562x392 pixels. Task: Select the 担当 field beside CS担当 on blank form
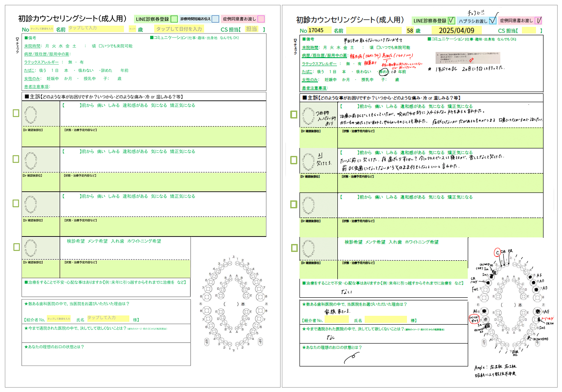[251, 29]
